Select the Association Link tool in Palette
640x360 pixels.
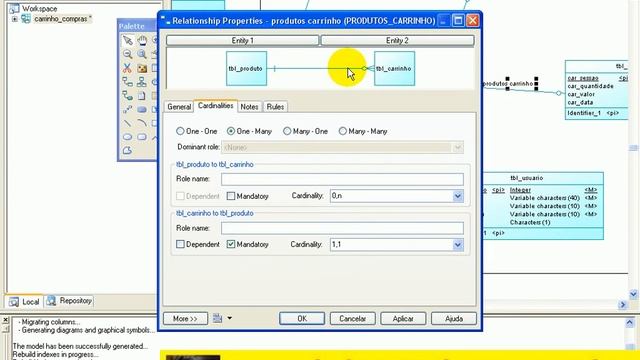click(x=127, y=96)
